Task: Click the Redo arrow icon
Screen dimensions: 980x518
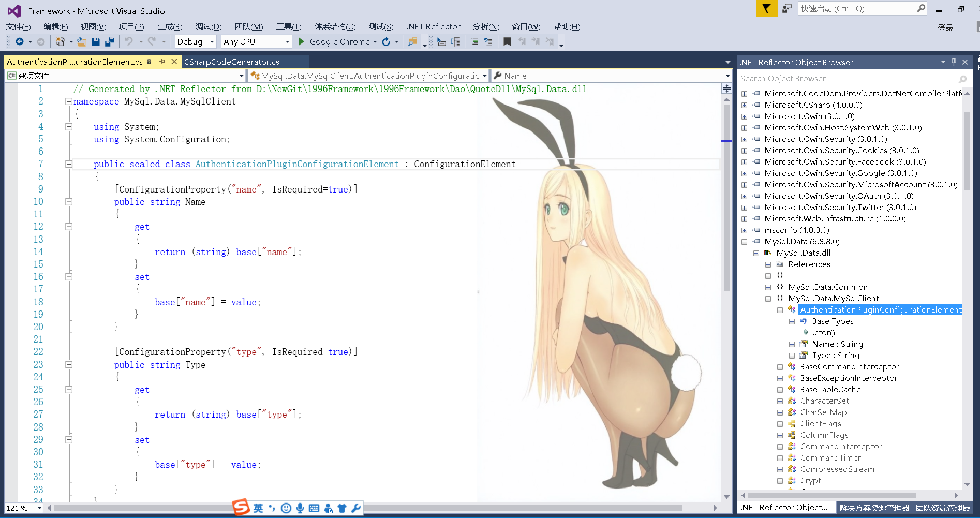Action: coord(152,42)
